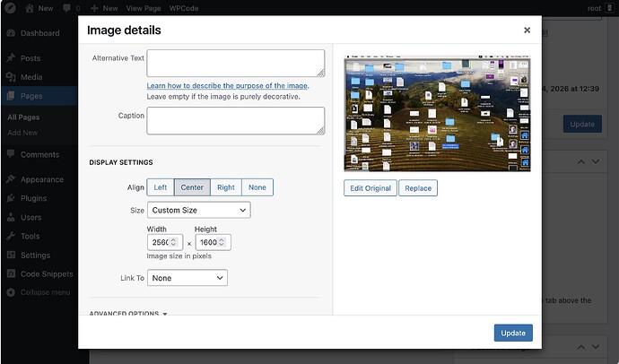This screenshot has width=619, height=364.
Task: Click the Width field stepper arrows
Action: (173, 242)
